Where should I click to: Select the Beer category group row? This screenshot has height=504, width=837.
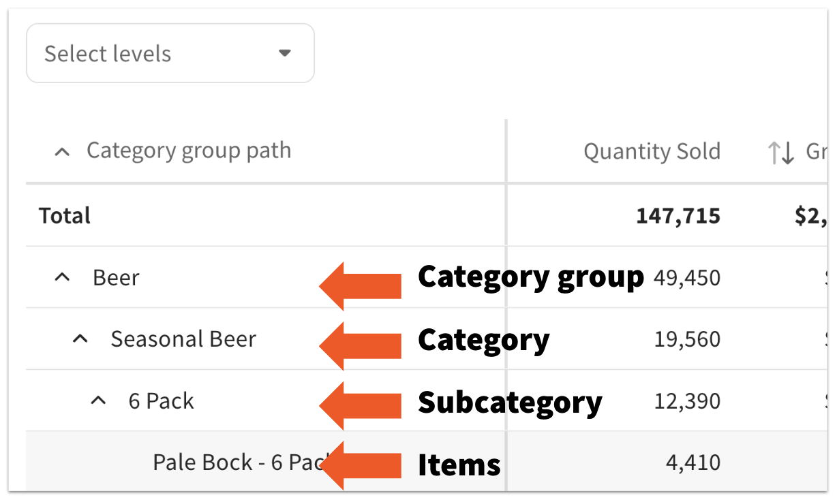coord(115,277)
